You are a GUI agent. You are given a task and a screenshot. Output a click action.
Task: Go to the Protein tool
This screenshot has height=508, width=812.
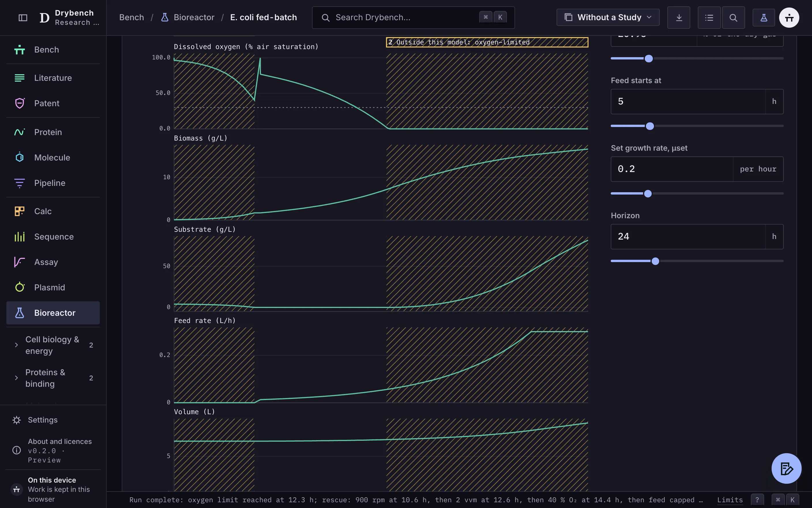(x=53, y=132)
